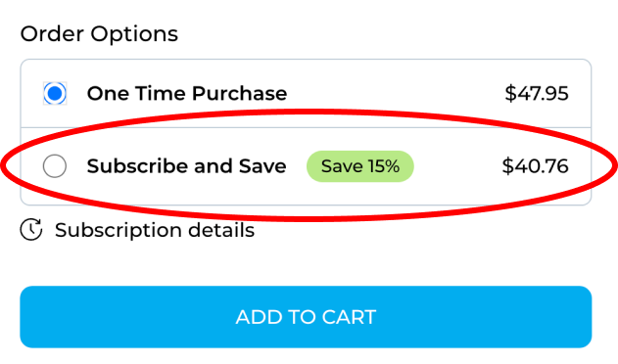Screen dimensions: 618x364
Task: Expand subscription details via the circular-arrow clock icon
Action: (x=31, y=230)
